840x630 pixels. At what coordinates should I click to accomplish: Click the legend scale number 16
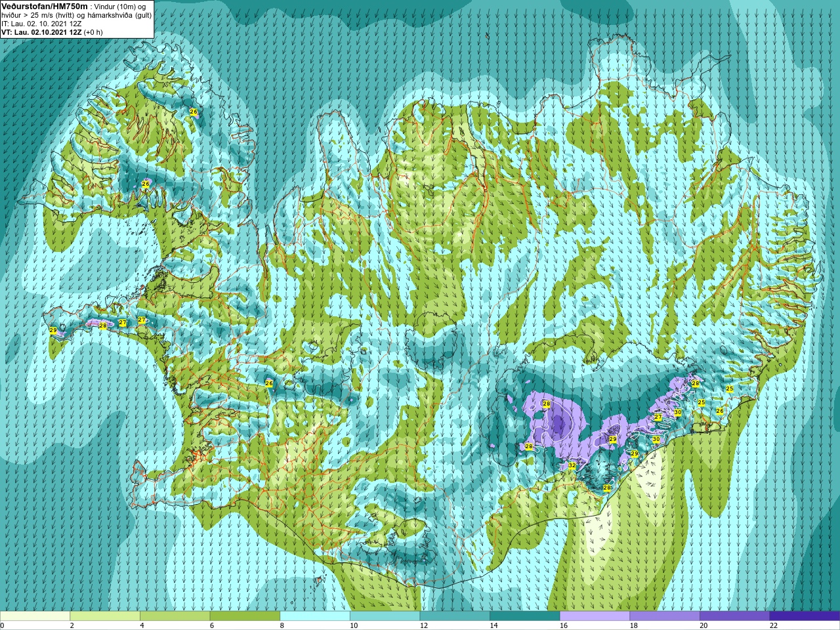click(x=564, y=625)
